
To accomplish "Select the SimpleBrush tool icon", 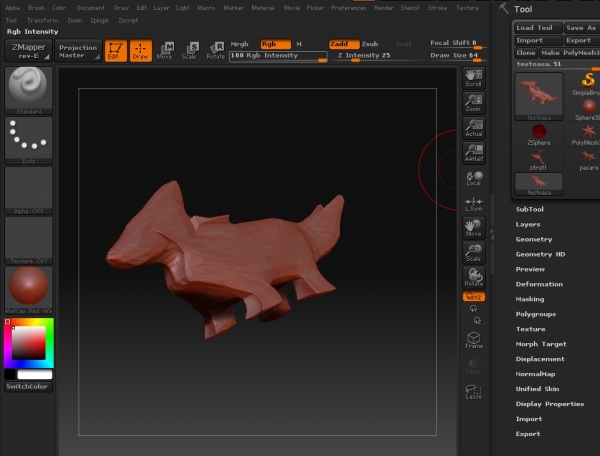I will tap(587, 84).
